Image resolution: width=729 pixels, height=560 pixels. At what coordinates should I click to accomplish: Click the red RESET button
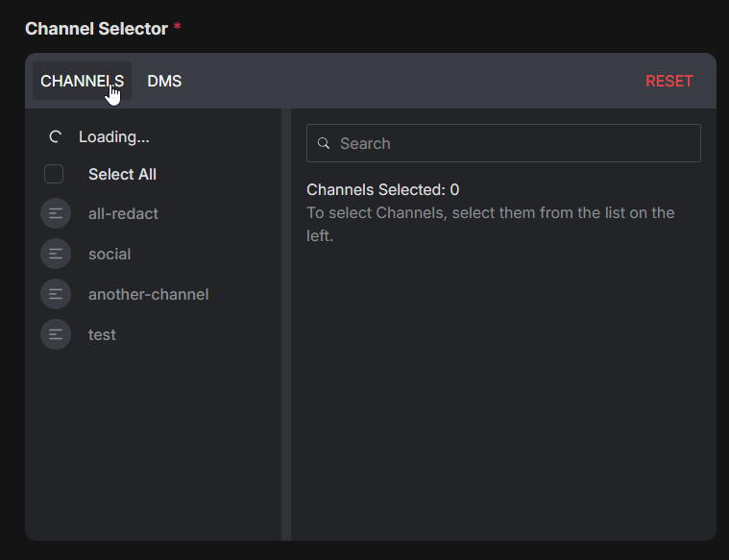coord(669,81)
